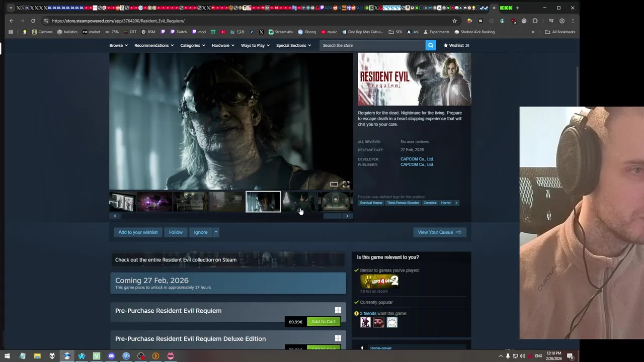Open the browser three-dot menu
The image size is (644, 362).
[x=573, y=21]
